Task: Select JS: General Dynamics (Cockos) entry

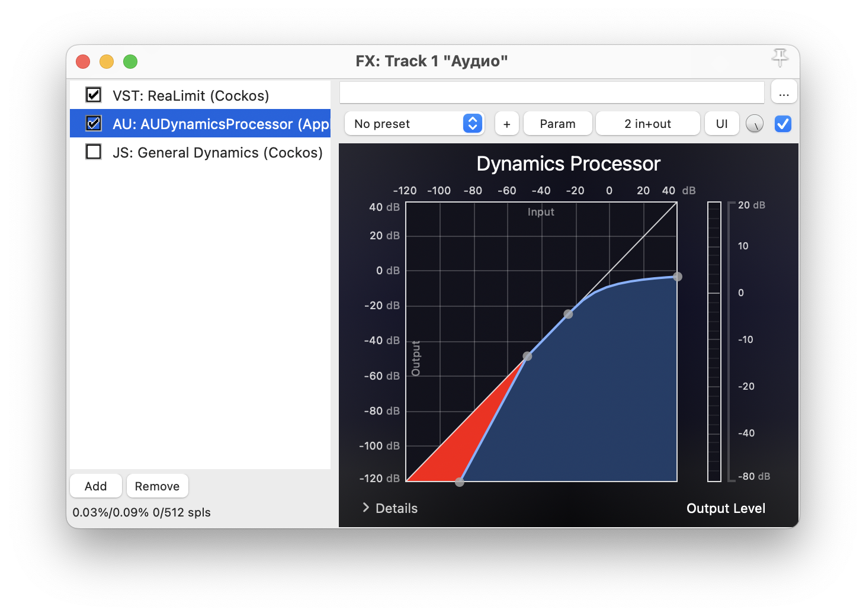Action: coord(200,152)
